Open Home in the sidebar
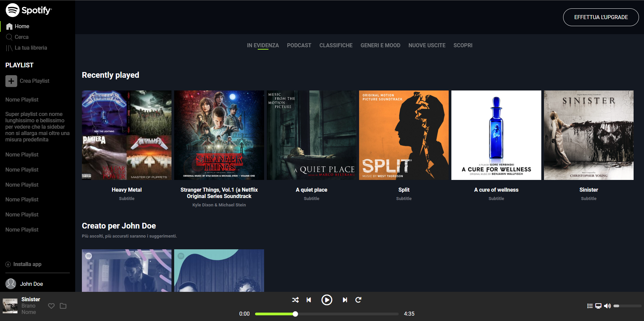The image size is (644, 321). (18, 26)
